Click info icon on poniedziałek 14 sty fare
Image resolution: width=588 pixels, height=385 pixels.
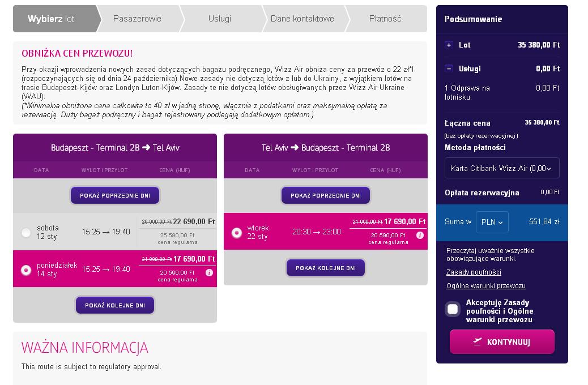209,272
